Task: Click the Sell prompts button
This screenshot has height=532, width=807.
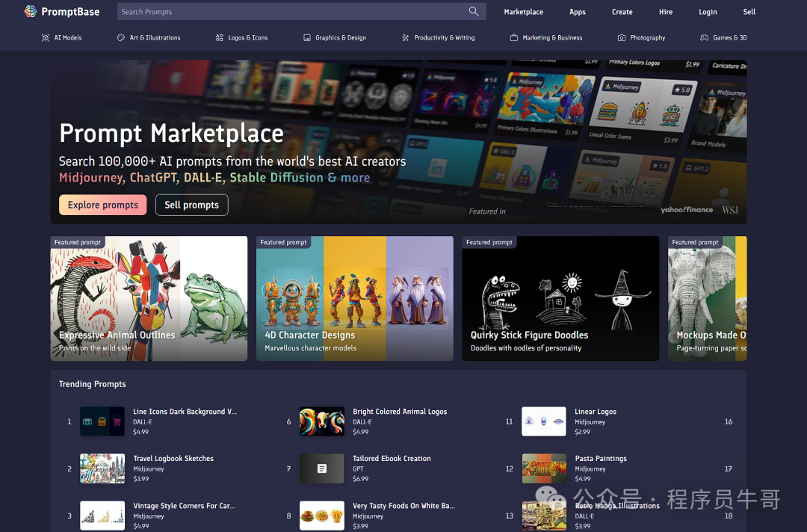Action: (191, 205)
